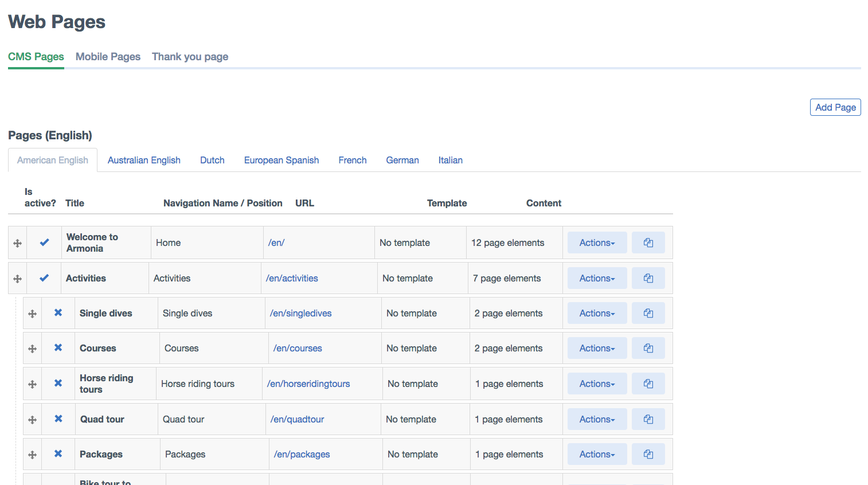This screenshot has height=485, width=868.
Task: Expand the Actions menu for Courses row
Action: coord(597,348)
